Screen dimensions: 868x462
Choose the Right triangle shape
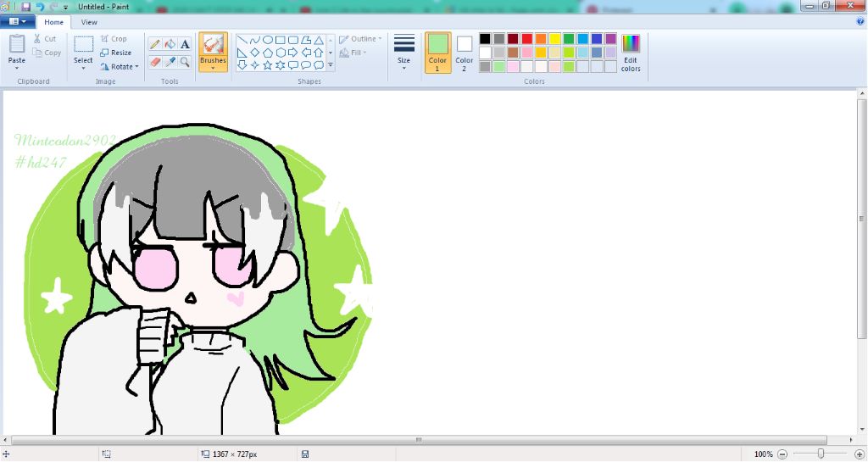click(x=242, y=53)
